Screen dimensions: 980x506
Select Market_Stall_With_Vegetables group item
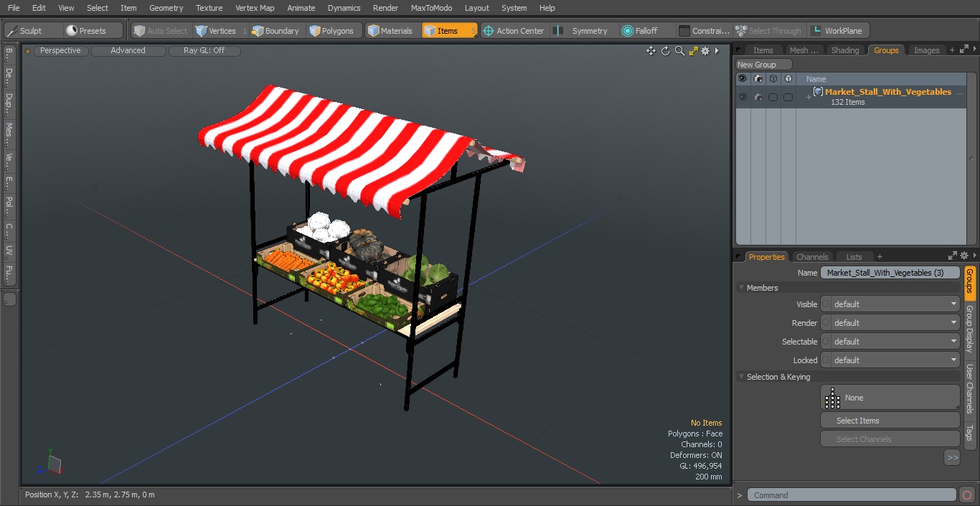888,92
